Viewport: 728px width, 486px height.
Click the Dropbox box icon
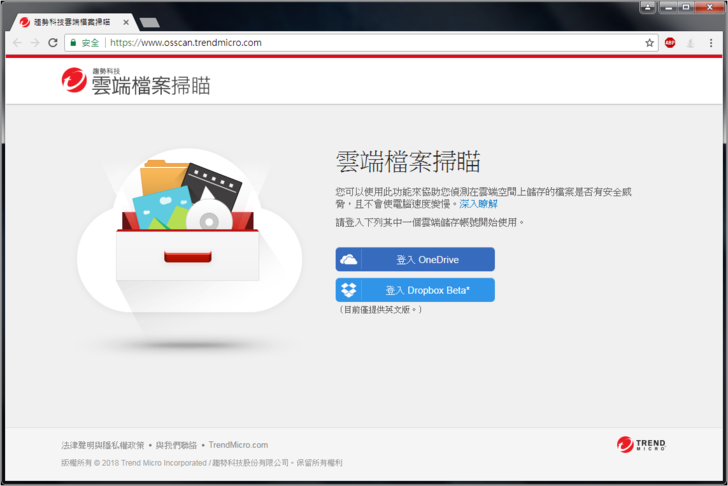tap(348, 290)
